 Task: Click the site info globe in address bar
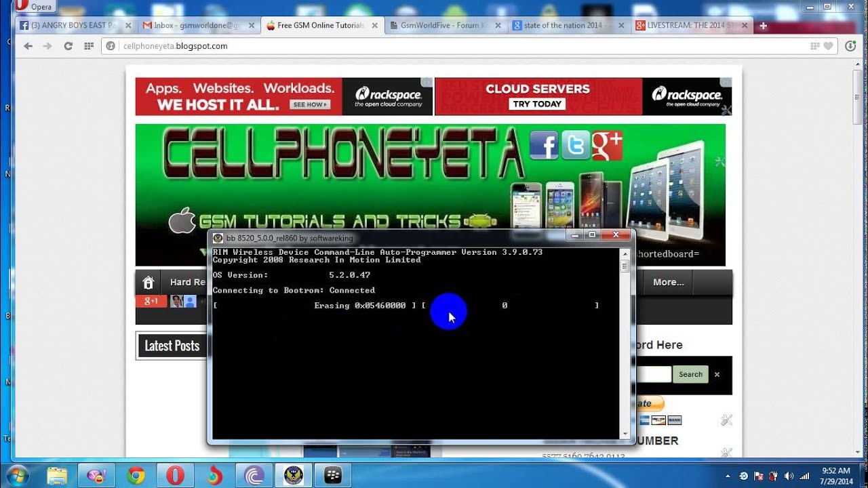[111, 46]
